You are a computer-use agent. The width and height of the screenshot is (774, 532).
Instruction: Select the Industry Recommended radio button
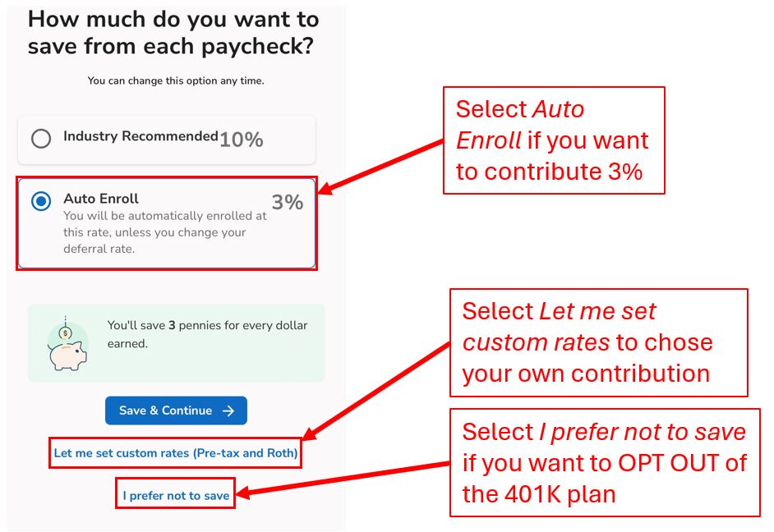click(41, 139)
